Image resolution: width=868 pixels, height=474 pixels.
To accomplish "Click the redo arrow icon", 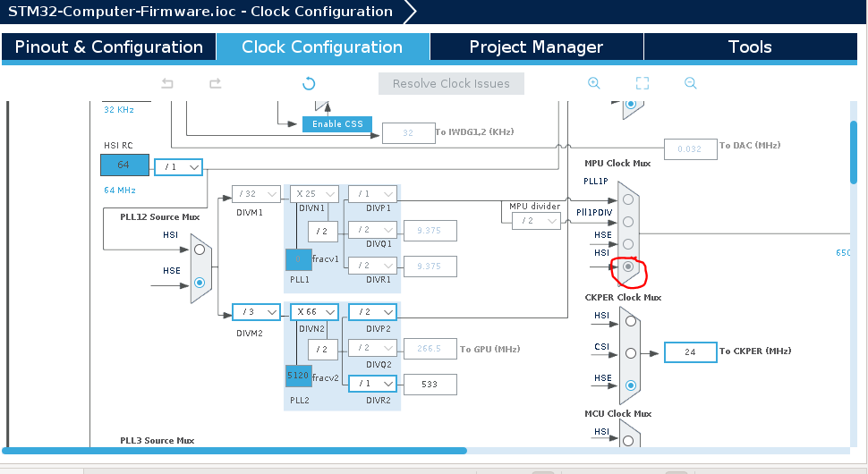I will point(216,83).
